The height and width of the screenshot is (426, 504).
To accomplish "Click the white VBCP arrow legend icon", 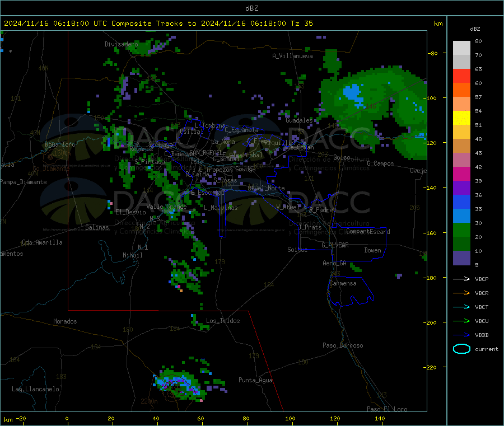I will [461, 279].
